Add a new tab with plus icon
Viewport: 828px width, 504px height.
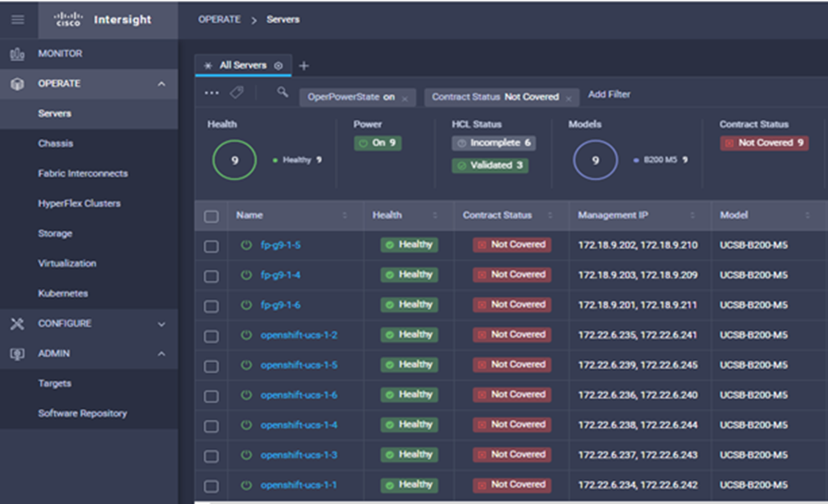[x=304, y=66]
